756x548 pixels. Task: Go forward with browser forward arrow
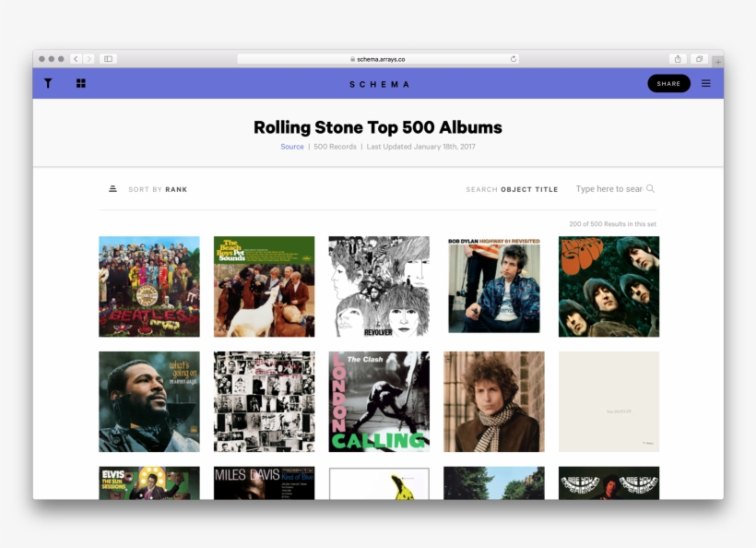(89, 59)
